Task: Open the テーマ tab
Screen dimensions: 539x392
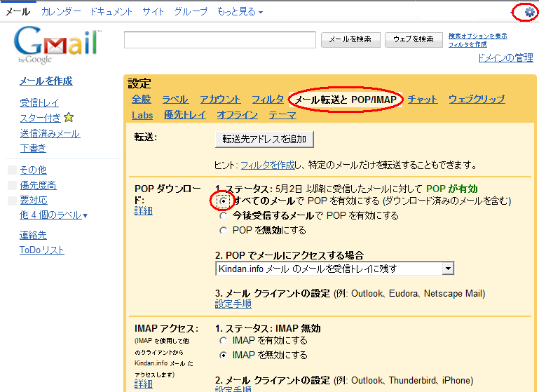Action: [x=282, y=115]
